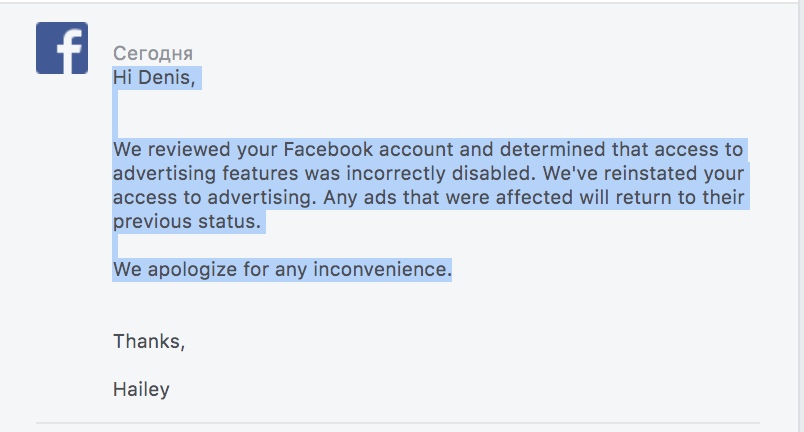Click the words incorrectly disabled
The height and width of the screenshot is (432, 804).
click(x=440, y=173)
